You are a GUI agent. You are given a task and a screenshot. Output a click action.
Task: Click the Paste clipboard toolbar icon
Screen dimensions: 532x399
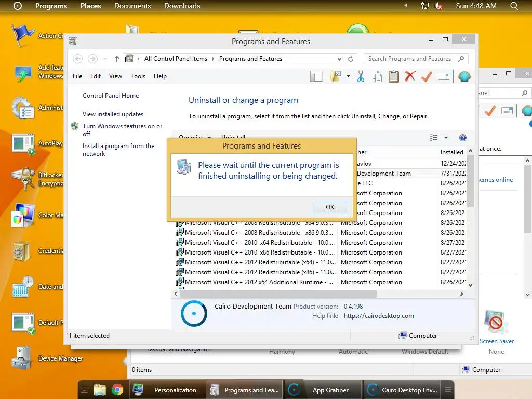point(394,76)
